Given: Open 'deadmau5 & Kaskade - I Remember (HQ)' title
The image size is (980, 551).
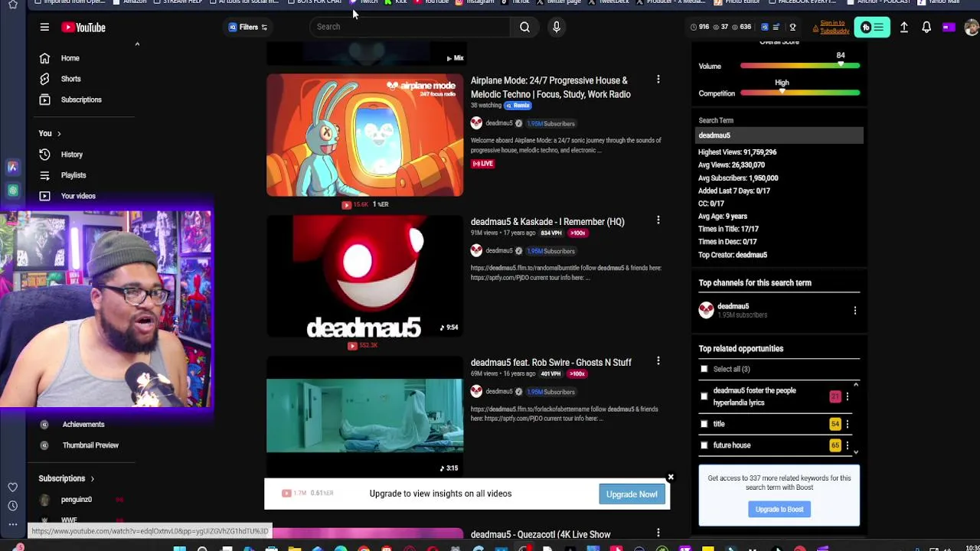Looking at the screenshot, I should 547,222.
